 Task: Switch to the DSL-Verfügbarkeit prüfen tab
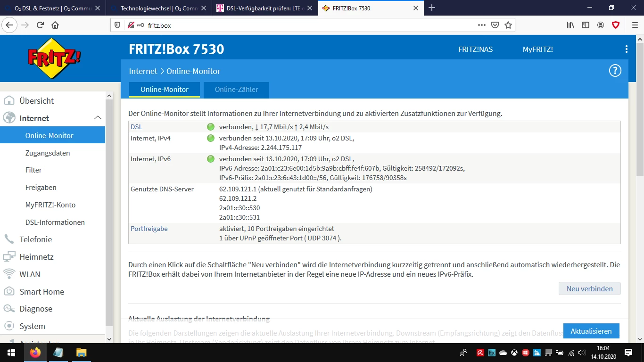265,8
